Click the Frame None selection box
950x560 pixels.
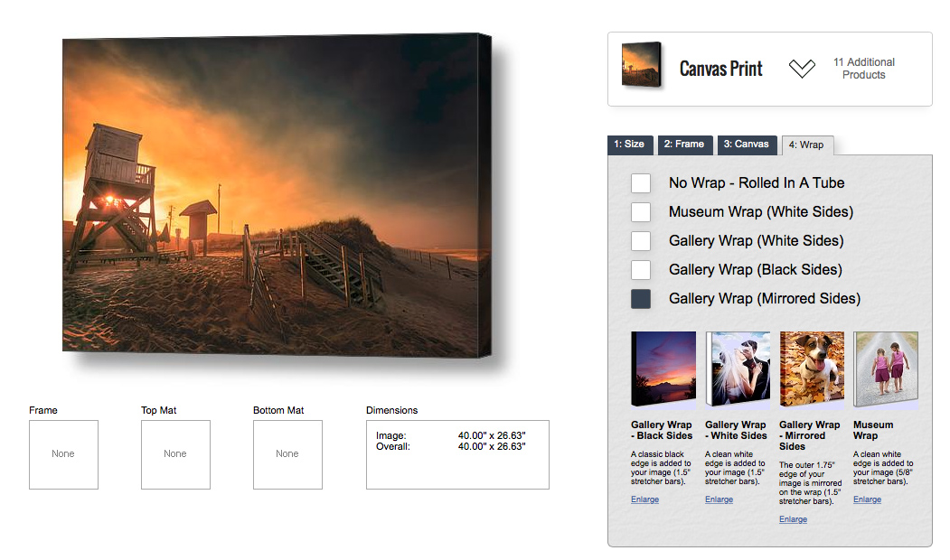[63, 454]
